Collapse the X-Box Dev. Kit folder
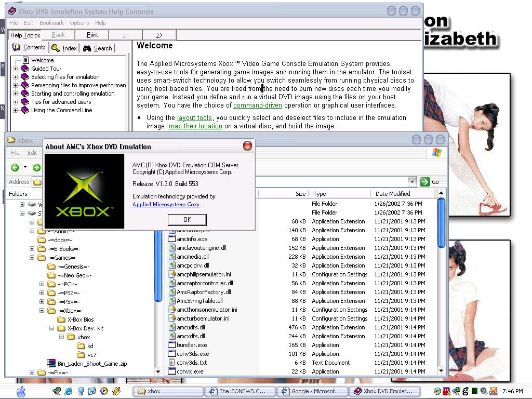Image resolution: width=532 pixels, height=399 pixels. [x=51, y=328]
